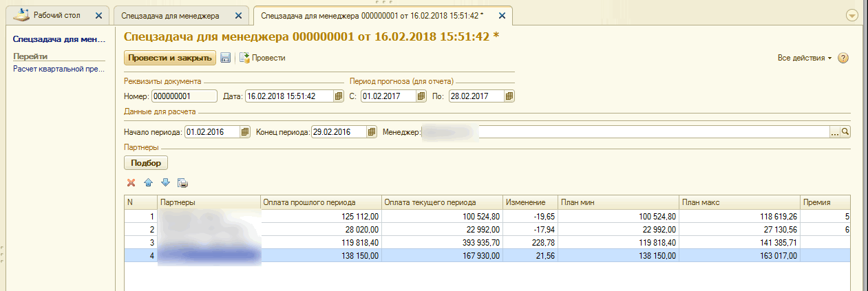This screenshot has height=291, width=868.
Task: Click the magnifier icon next to Менеджер field
Action: coord(846,132)
